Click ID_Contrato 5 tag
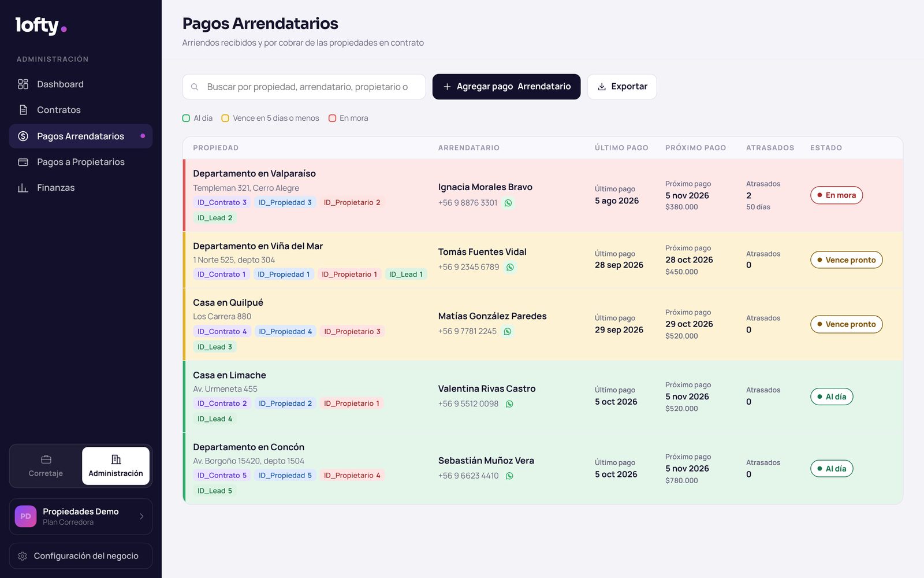Screen dimensions: 924x578 pyautogui.click(x=222, y=476)
